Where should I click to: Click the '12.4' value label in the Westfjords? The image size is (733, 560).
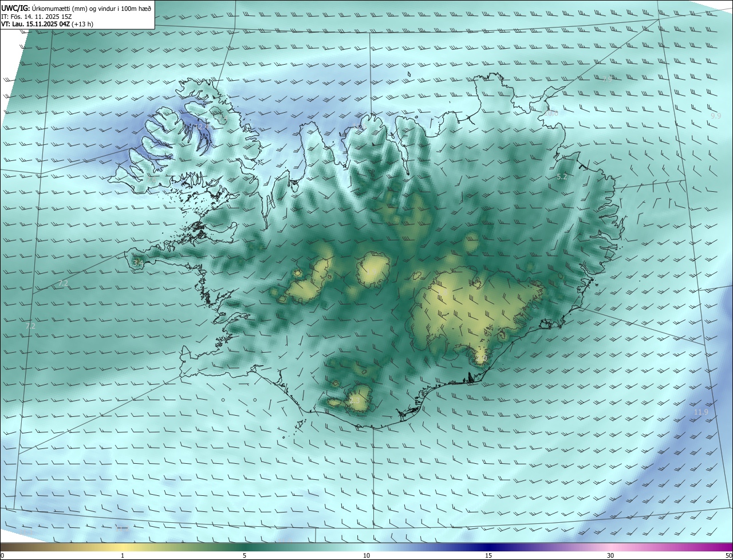pos(201,126)
